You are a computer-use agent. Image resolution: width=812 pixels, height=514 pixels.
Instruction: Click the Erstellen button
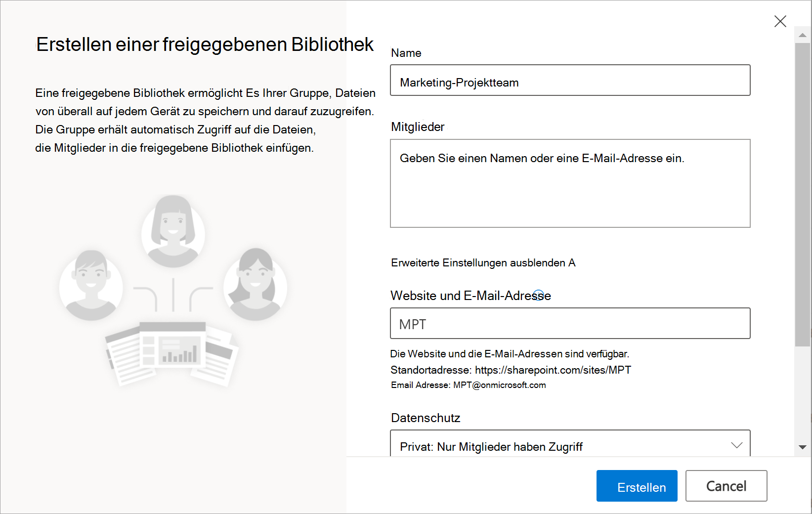tap(637, 486)
